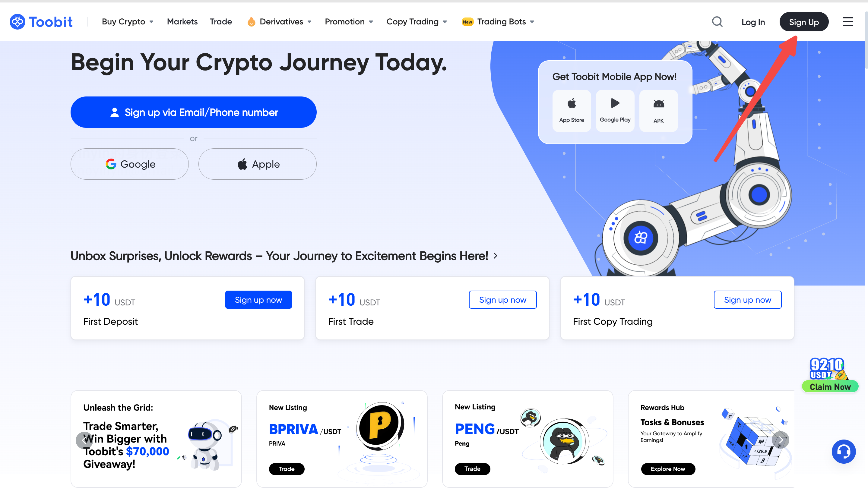The image size is (868, 492).
Task: Select the Promotion menu item
Action: [x=345, y=21]
